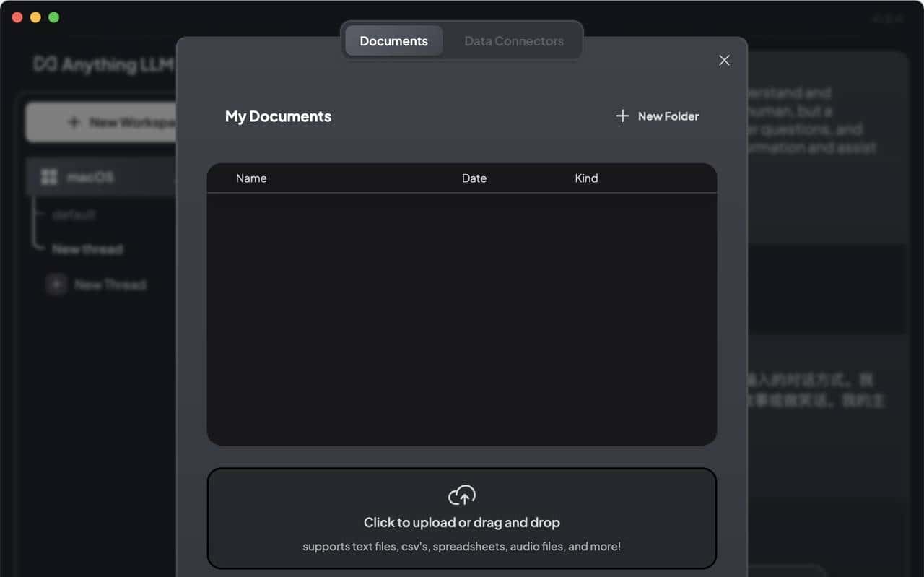Image resolution: width=924 pixels, height=577 pixels.
Task: Click the macOS workspace grid icon
Action: (x=49, y=177)
